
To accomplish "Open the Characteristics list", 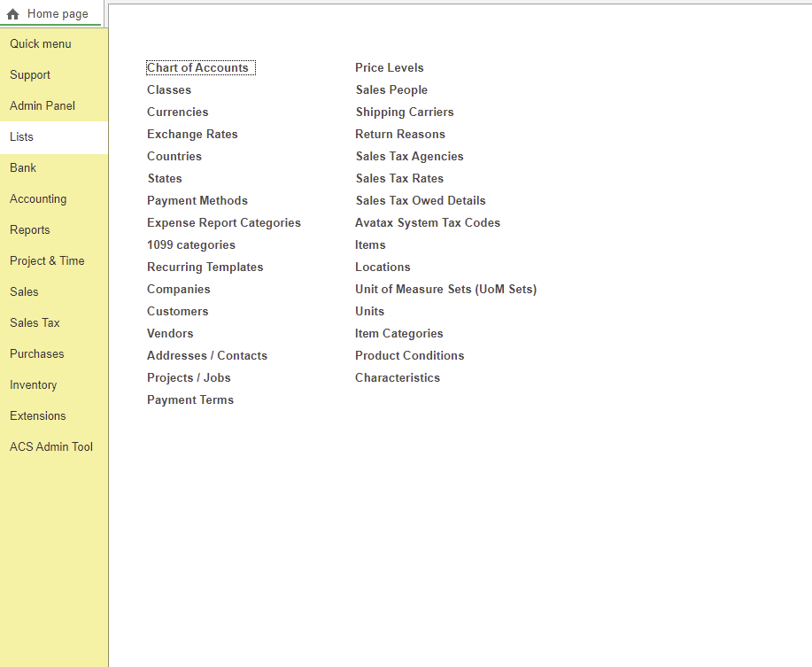I will pyautogui.click(x=398, y=378).
